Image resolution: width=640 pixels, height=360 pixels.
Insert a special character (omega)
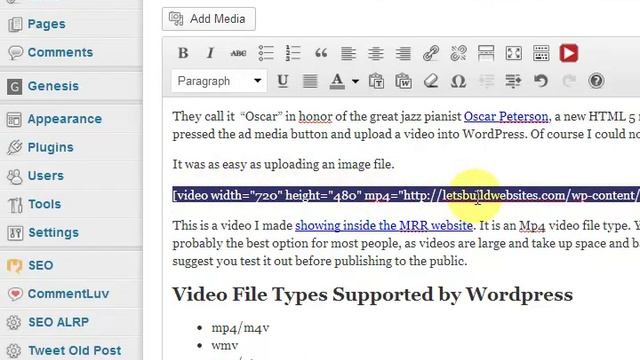coord(458,81)
